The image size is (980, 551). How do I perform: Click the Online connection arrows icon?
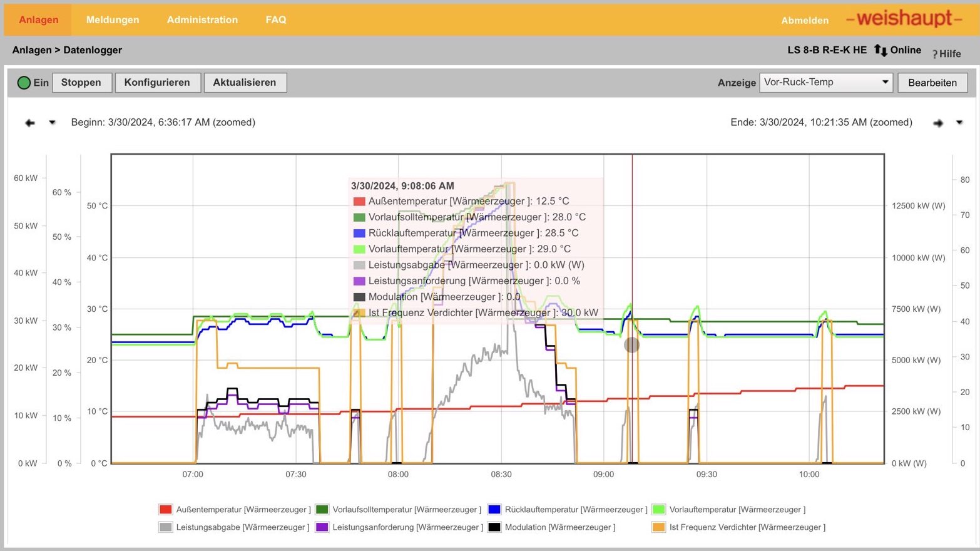tap(880, 50)
